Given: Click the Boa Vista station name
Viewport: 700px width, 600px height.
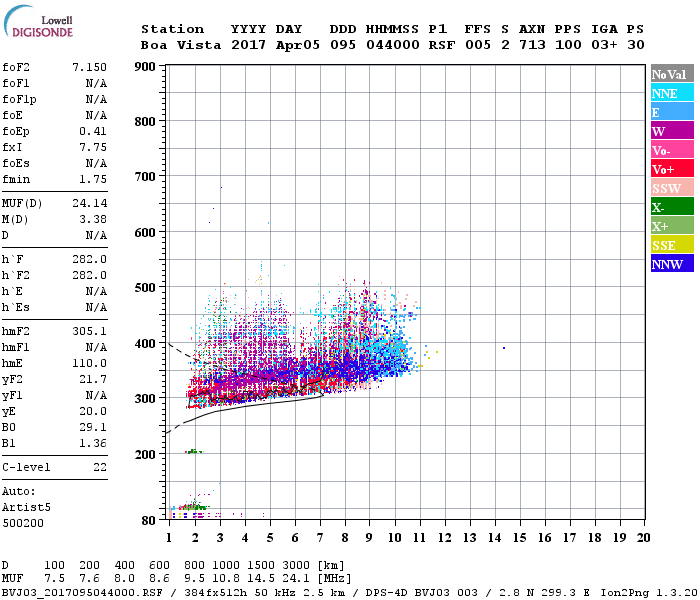Looking at the screenshot, I should (x=181, y=45).
